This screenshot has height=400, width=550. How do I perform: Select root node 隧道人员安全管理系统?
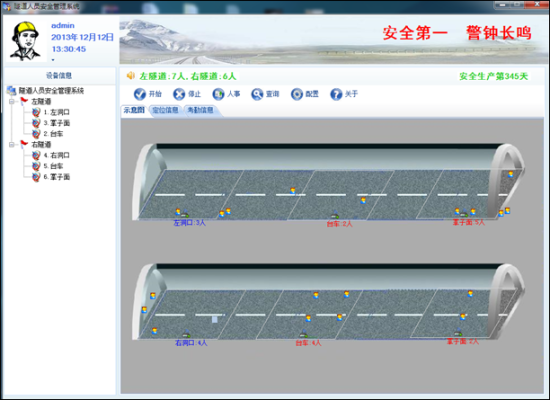point(51,91)
